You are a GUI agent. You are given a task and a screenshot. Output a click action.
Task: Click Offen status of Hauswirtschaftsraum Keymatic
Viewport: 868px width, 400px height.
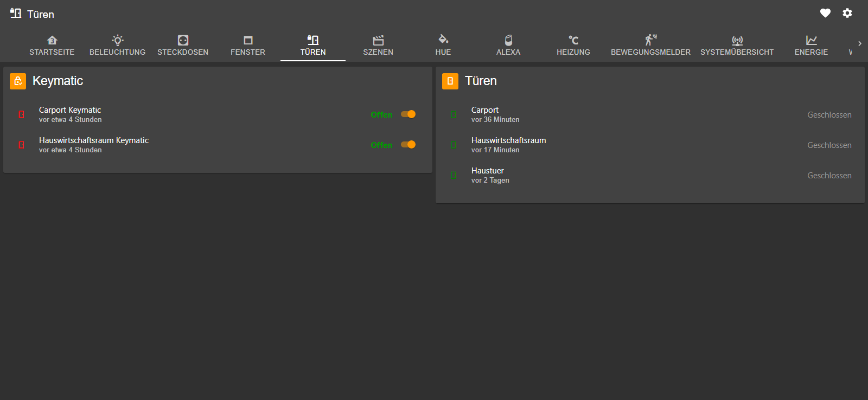pos(381,145)
